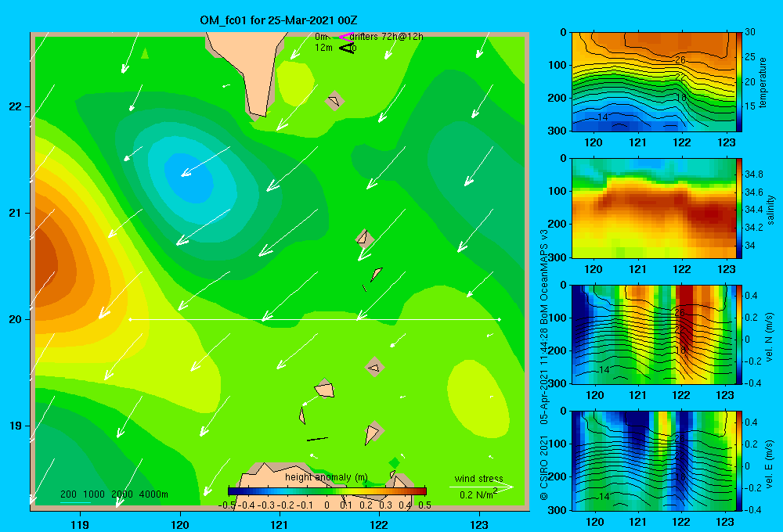
Task: Click the green diamond marker north of Luzon
Action: pyautogui.click(x=395, y=462)
